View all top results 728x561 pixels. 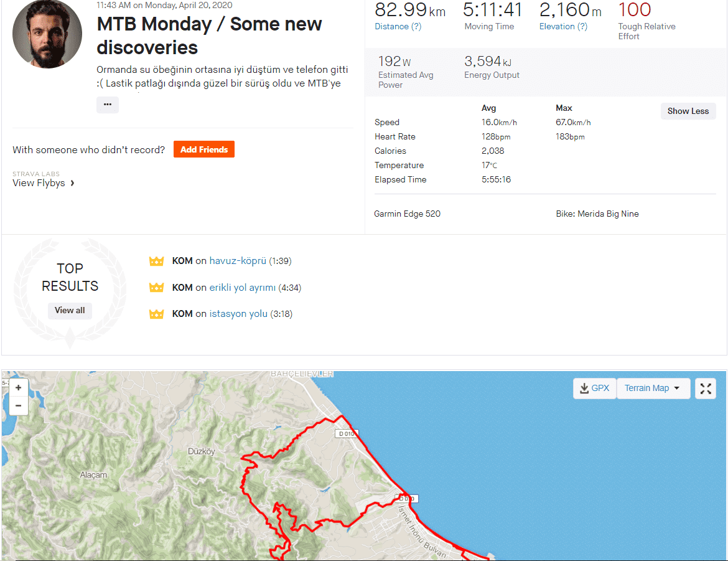[x=70, y=310]
